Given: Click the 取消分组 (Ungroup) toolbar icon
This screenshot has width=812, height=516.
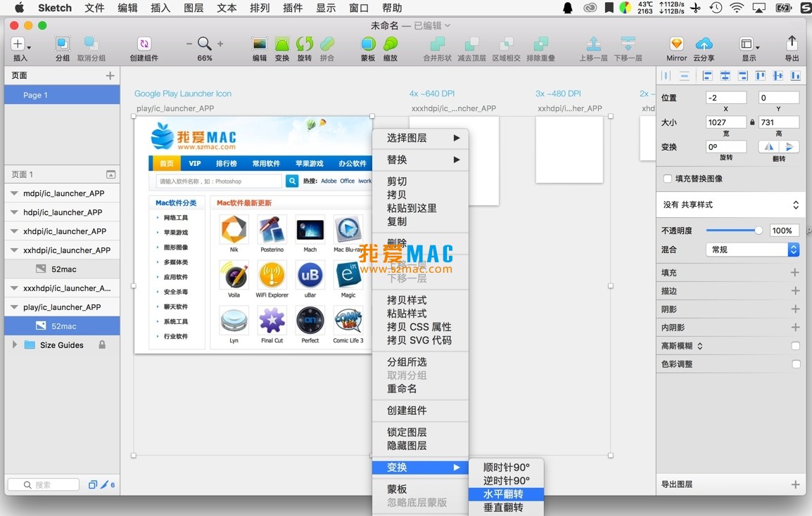Looking at the screenshot, I should (91, 44).
